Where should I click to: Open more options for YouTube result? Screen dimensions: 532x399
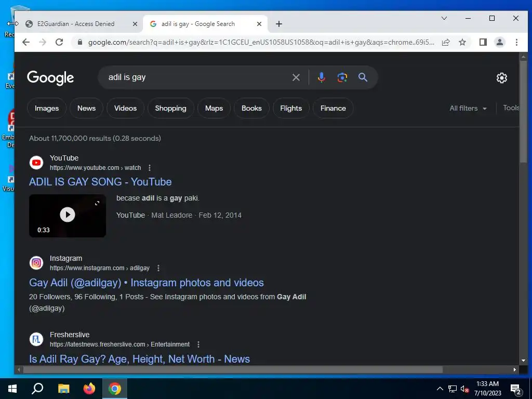149,168
